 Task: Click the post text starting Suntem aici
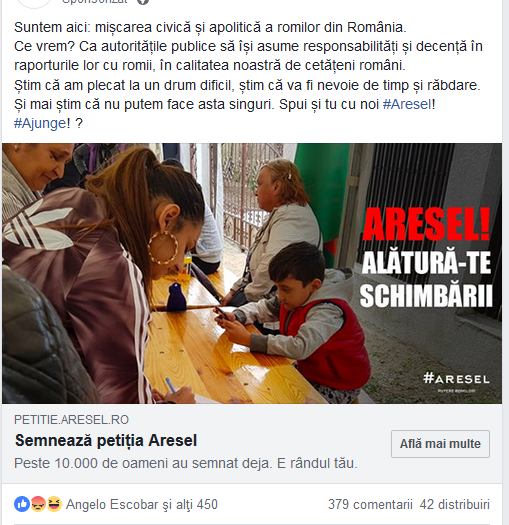click(x=248, y=75)
